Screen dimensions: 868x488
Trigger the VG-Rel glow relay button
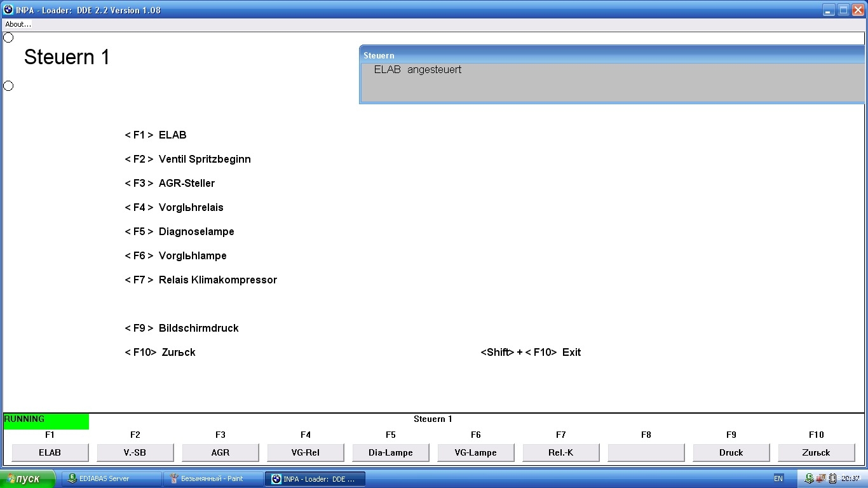(x=305, y=452)
